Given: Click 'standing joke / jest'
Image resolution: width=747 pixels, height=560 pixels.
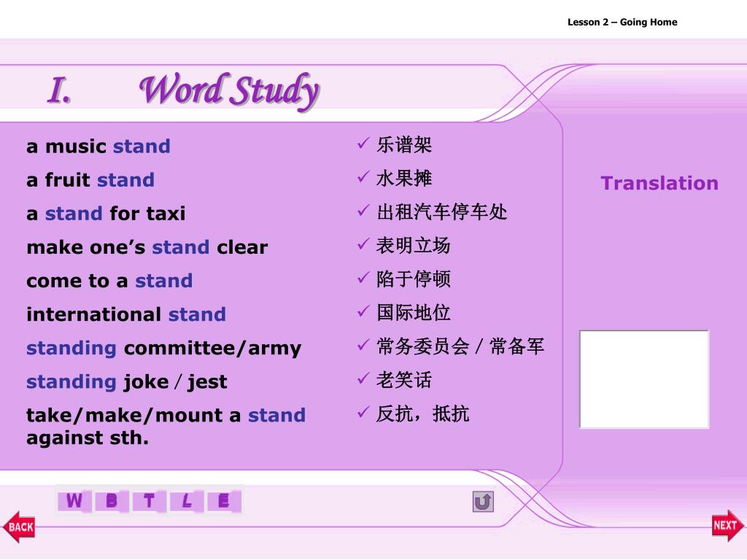Looking at the screenshot, I should tap(127, 382).
